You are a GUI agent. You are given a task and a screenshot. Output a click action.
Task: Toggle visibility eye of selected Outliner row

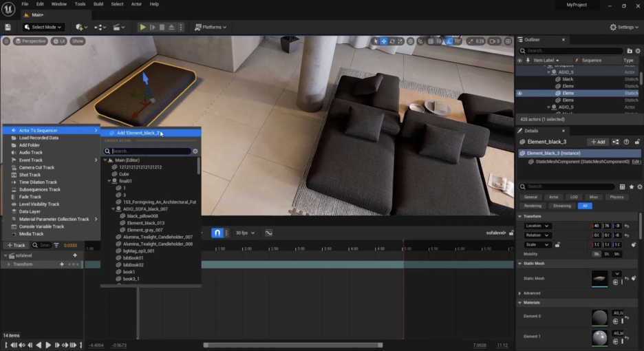pos(519,94)
